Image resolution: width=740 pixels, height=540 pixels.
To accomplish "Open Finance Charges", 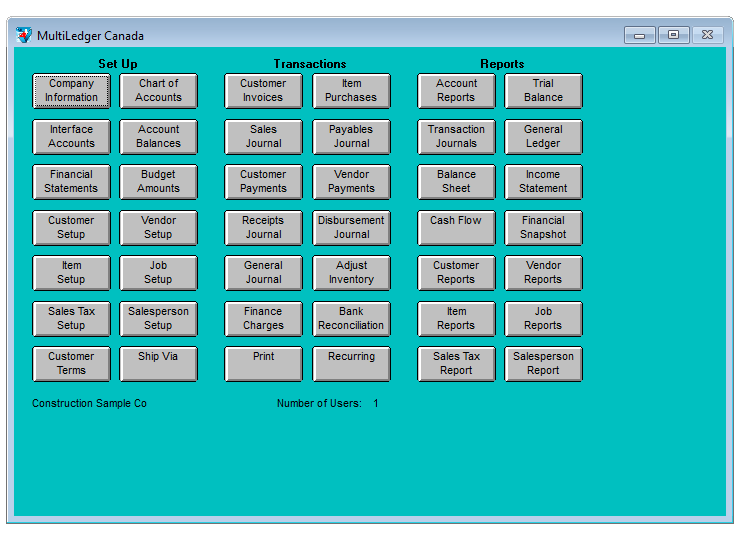I will (263, 319).
